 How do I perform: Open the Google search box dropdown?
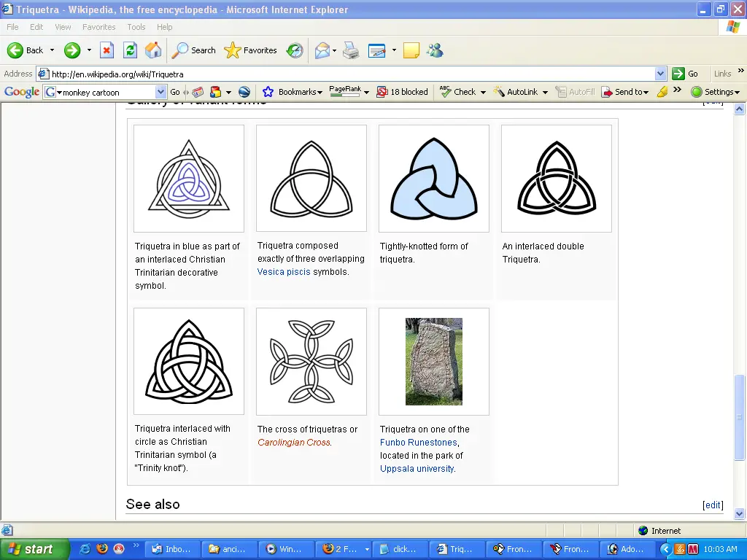tap(160, 92)
